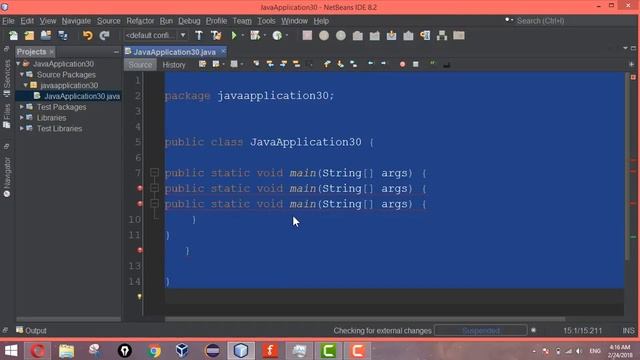This screenshot has height=360, width=640.
Task: Open the Tools menu
Action: point(266,21)
